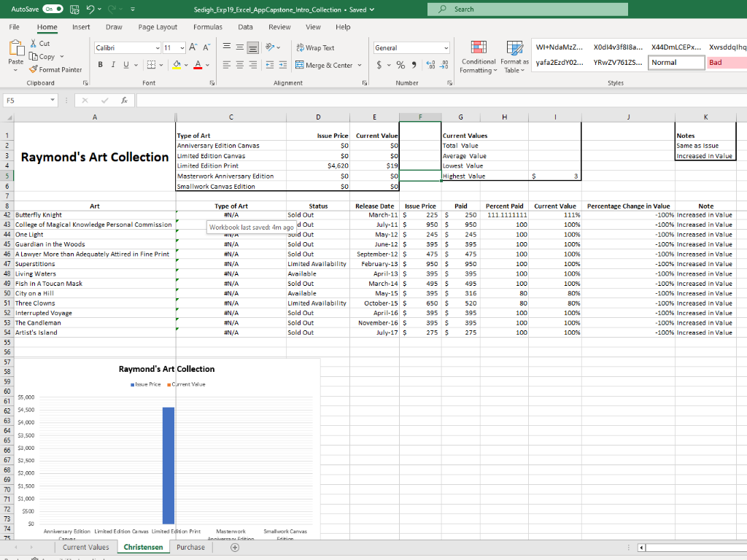Apply percent style to the cell
Screen dimensions: 747x560
[x=400, y=66]
